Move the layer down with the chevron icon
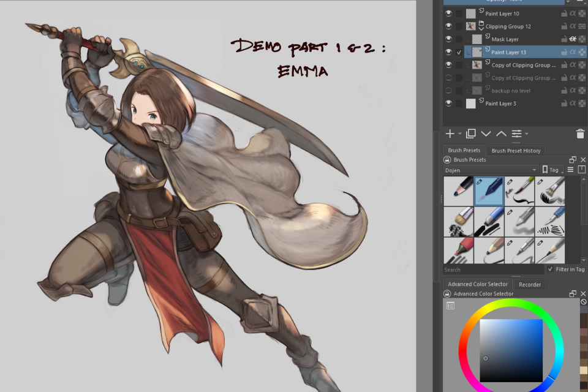The height and width of the screenshot is (392, 588). 486,134
